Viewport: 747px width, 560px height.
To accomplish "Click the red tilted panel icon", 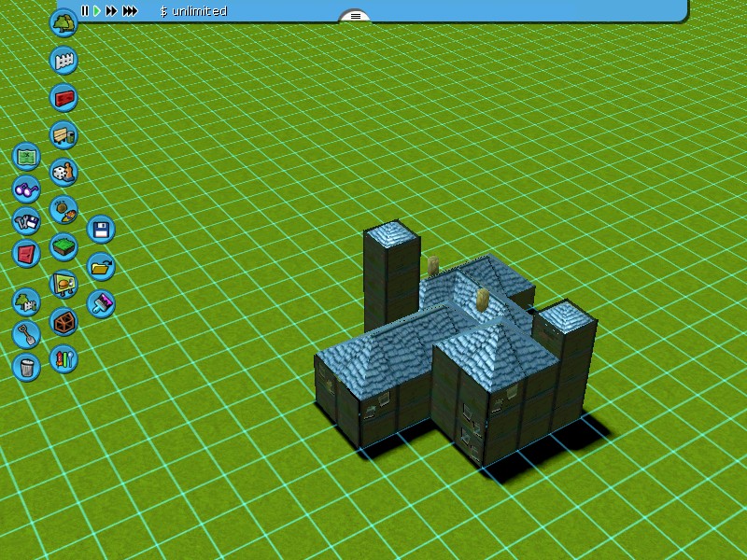I will (x=26, y=253).
